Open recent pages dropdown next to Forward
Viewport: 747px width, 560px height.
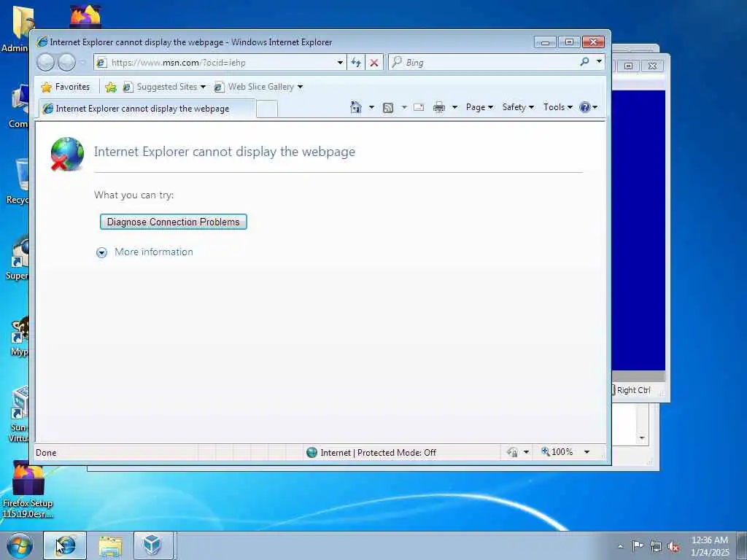click(82, 63)
